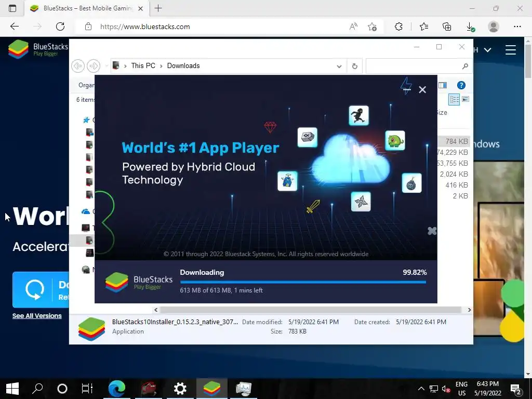Click the search magnifier icon in Explorer
532x399 pixels.
click(x=465, y=66)
